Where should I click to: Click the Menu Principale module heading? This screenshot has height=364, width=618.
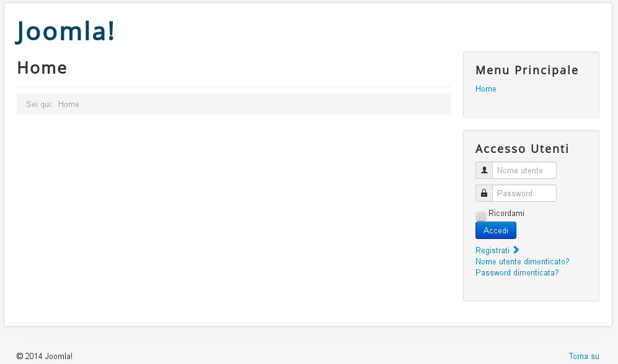tap(527, 70)
